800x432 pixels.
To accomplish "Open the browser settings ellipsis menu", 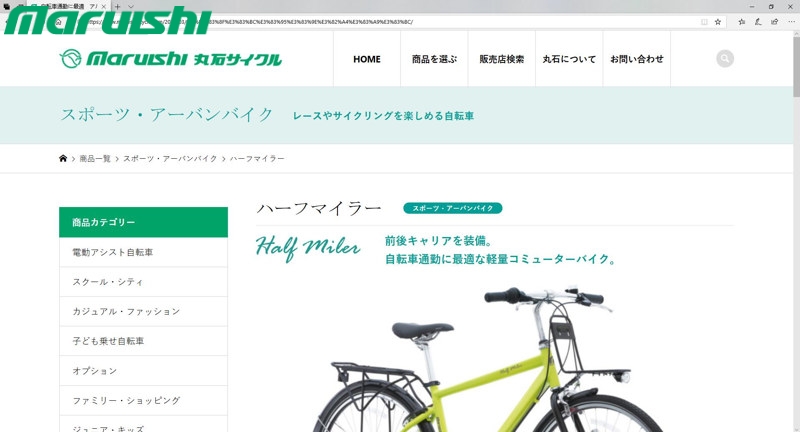I will 791,22.
